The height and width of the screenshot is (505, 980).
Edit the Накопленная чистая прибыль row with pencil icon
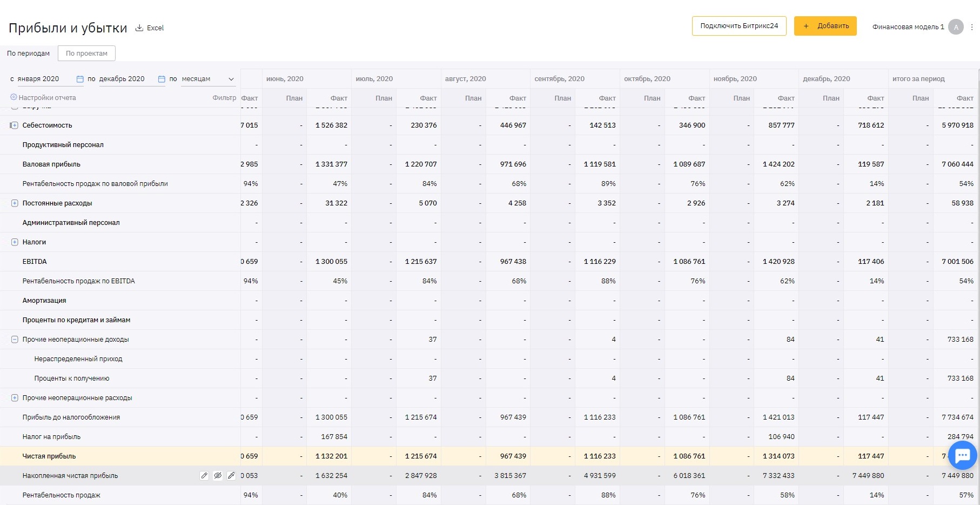tap(204, 476)
